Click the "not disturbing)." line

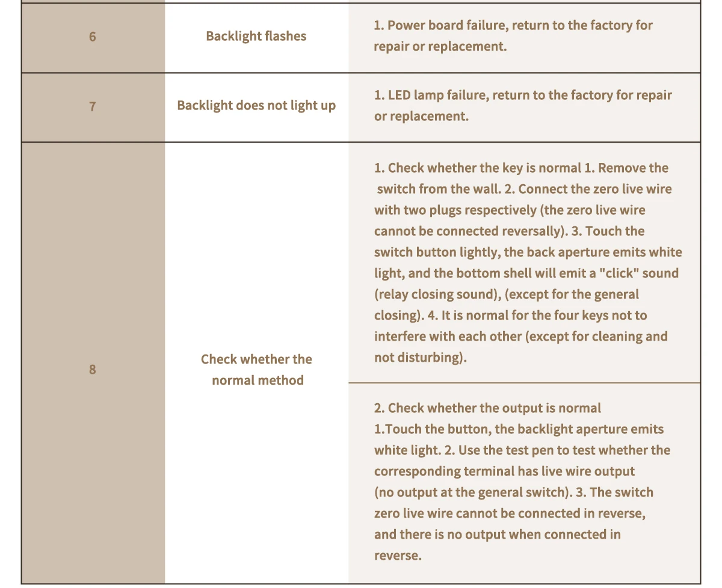pos(420,357)
